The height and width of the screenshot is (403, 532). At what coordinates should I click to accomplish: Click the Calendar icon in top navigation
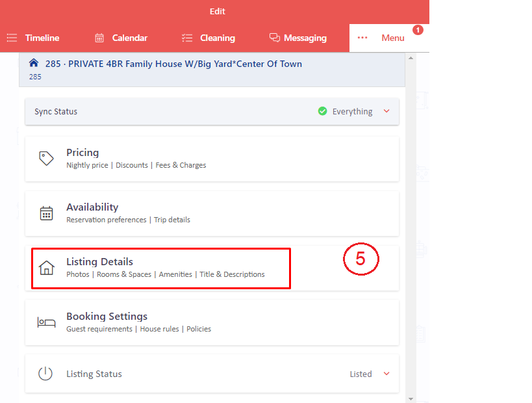[99, 38]
